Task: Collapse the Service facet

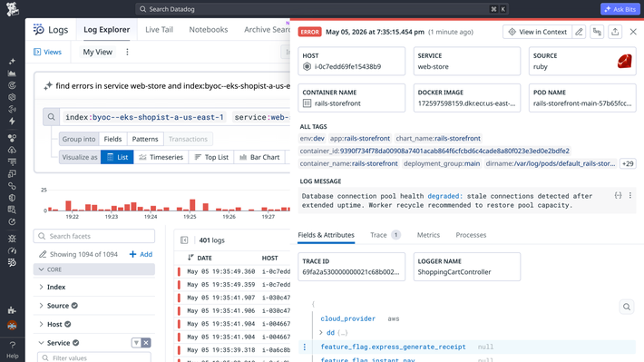Action: [x=41, y=343]
